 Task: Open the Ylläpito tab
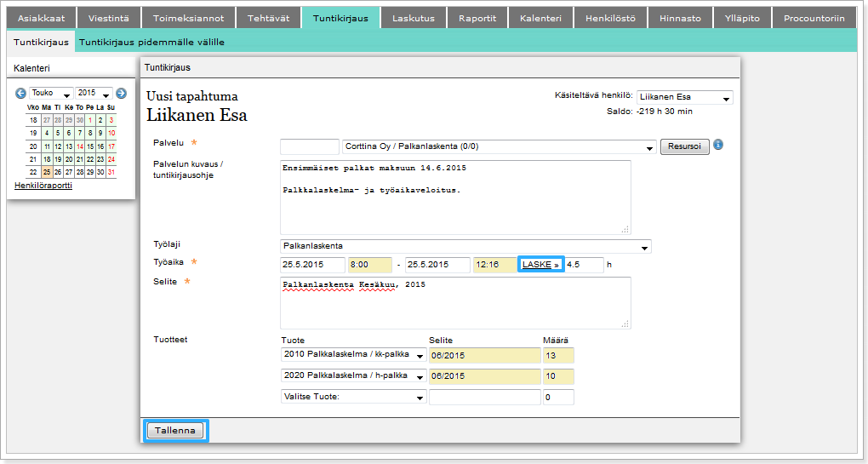tap(742, 18)
